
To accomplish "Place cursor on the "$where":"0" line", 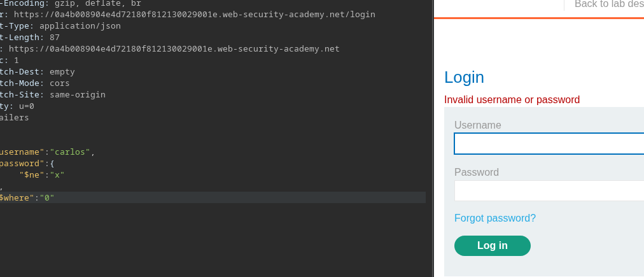I will point(27,198).
